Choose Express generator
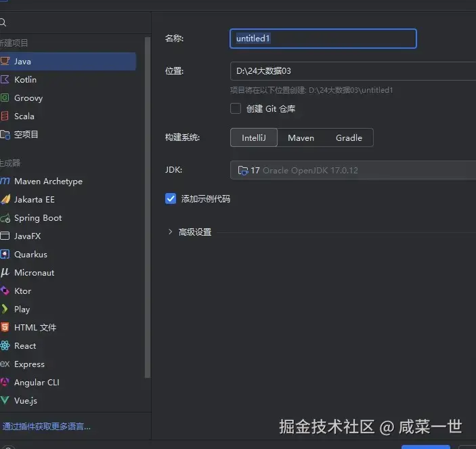Screen dimensions: 476x449 point(68,364)
